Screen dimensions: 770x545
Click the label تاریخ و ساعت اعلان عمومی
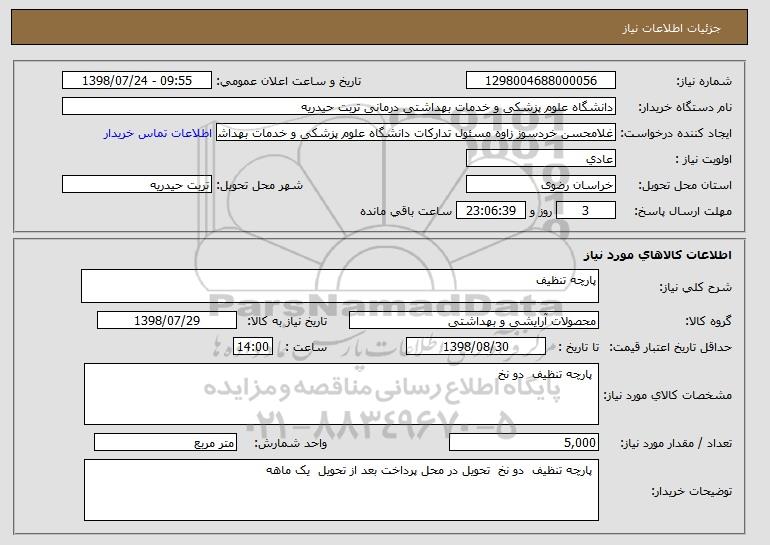[289, 82]
